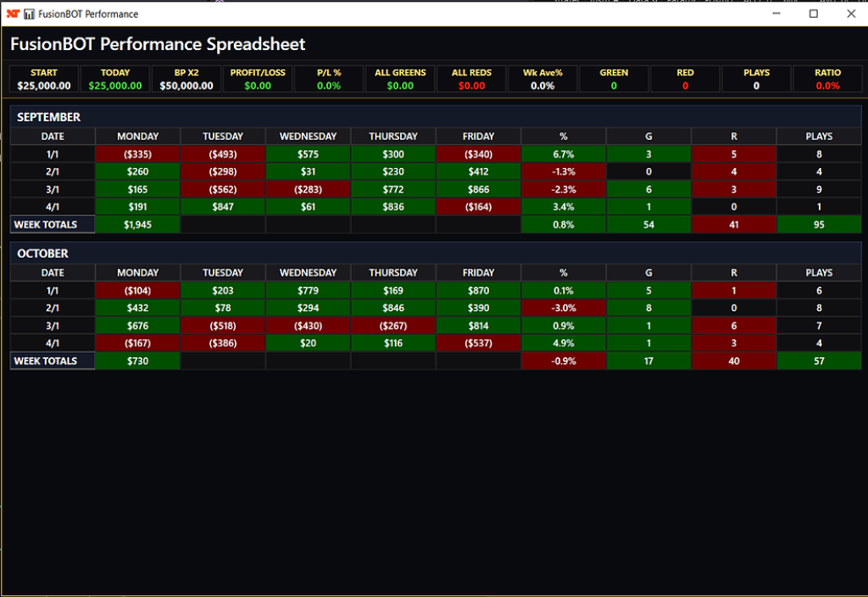Click the ALL REDS total box

coord(471,79)
